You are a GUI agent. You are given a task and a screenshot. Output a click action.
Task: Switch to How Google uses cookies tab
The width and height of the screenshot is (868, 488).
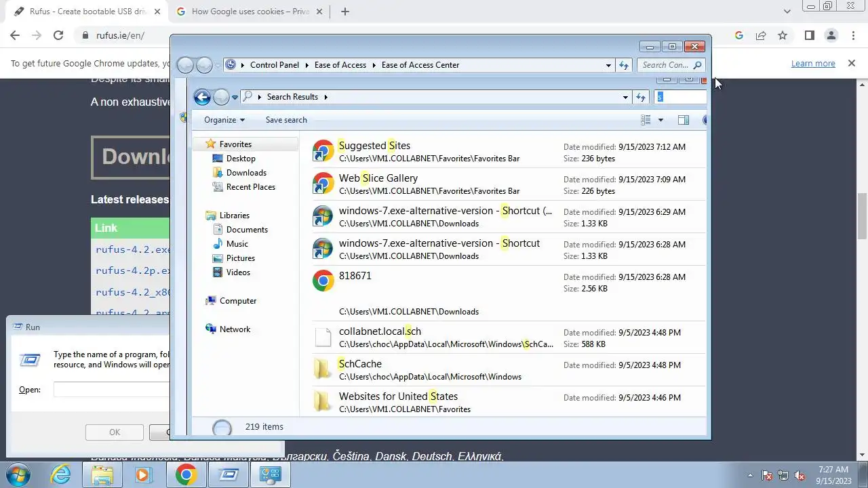tap(251, 12)
